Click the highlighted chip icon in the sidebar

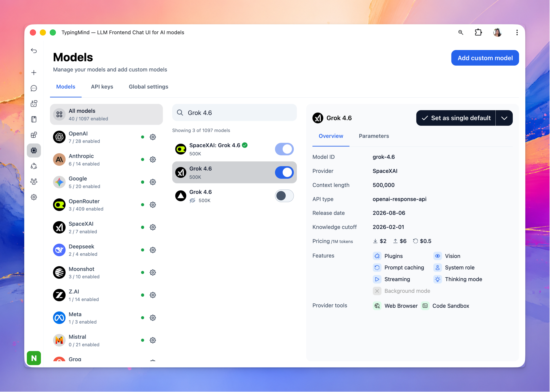click(34, 150)
